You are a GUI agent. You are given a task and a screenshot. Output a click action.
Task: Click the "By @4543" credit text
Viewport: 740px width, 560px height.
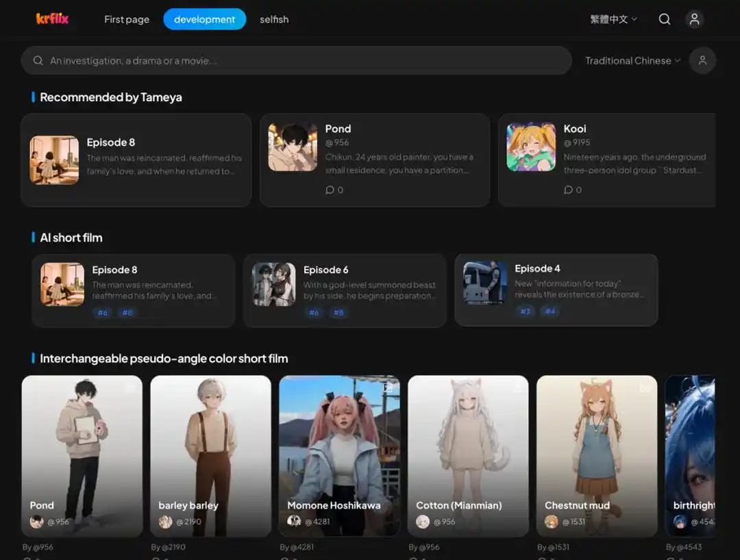(684, 547)
